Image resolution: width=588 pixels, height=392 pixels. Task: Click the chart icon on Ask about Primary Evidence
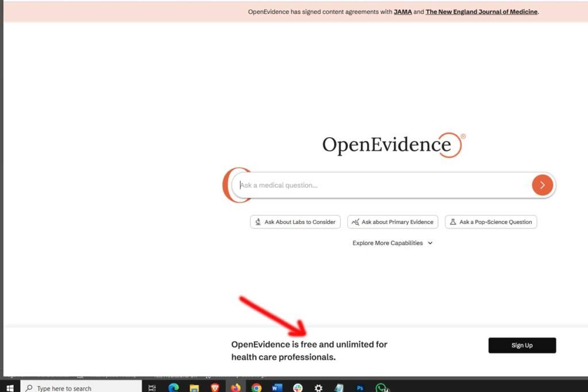pyautogui.click(x=355, y=222)
